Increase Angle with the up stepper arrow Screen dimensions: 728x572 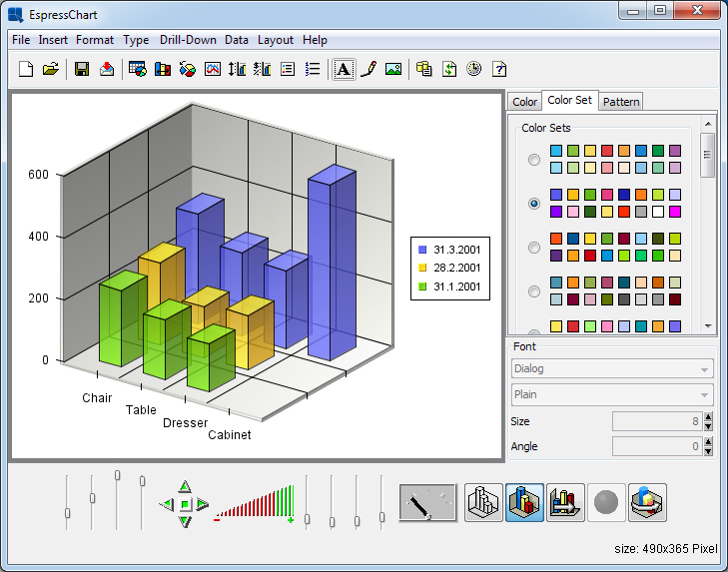(708, 442)
